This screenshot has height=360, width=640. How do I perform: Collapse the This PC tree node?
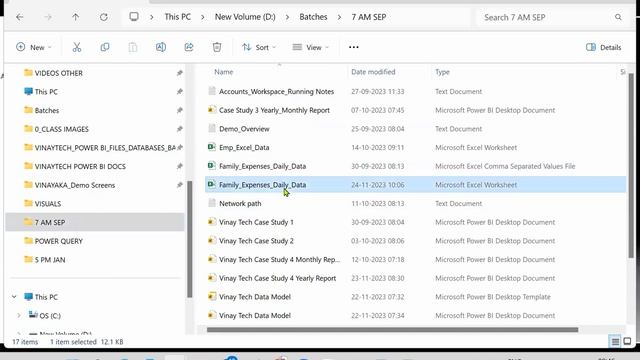point(14,297)
